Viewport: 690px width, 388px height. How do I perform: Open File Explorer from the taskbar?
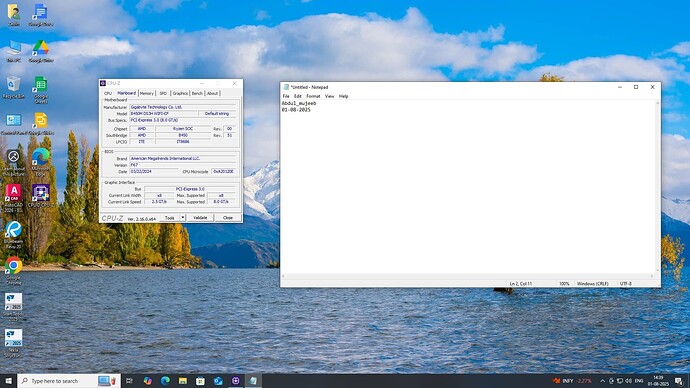(x=183, y=381)
